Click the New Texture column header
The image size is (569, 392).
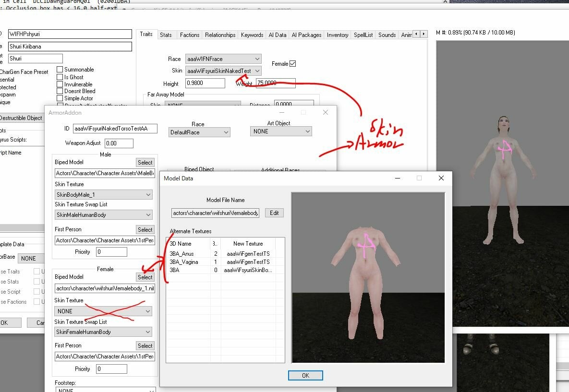click(248, 244)
